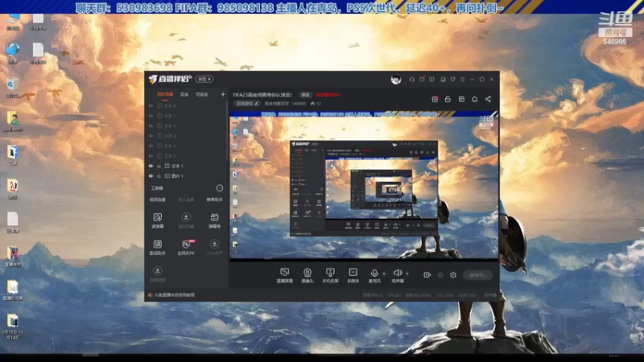Add phone screen mirroring source
The width and height of the screenshot is (644, 362).
coord(330,275)
